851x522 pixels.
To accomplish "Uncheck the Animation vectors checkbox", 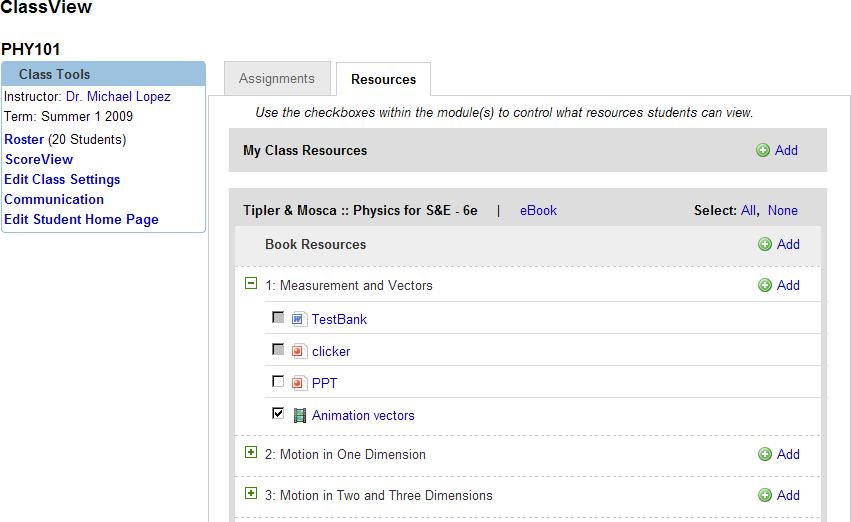I will (x=278, y=413).
